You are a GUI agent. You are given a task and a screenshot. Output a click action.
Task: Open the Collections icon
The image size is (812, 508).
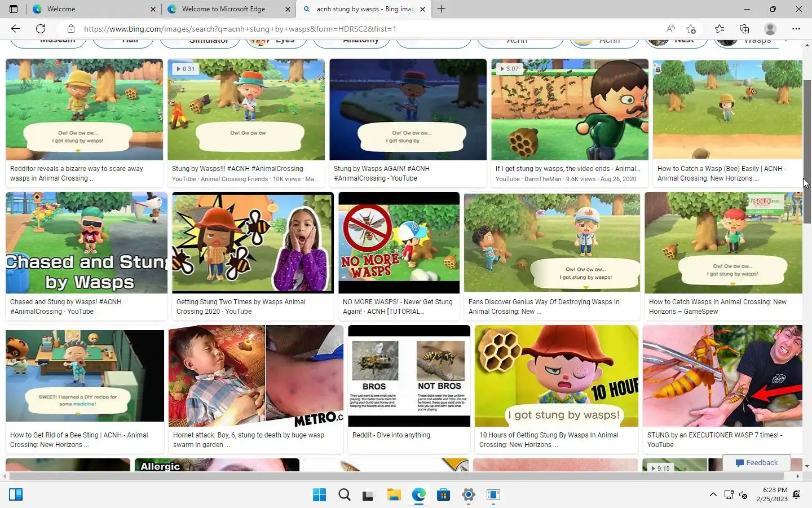[744, 29]
